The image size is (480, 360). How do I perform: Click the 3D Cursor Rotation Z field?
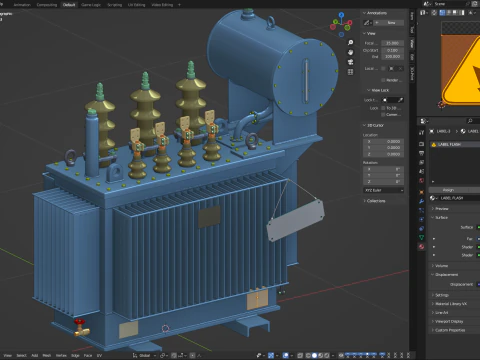coord(384,182)
